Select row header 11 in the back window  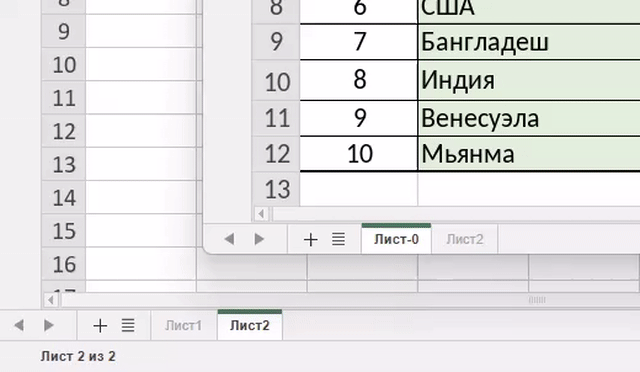[x=64, y=98]
